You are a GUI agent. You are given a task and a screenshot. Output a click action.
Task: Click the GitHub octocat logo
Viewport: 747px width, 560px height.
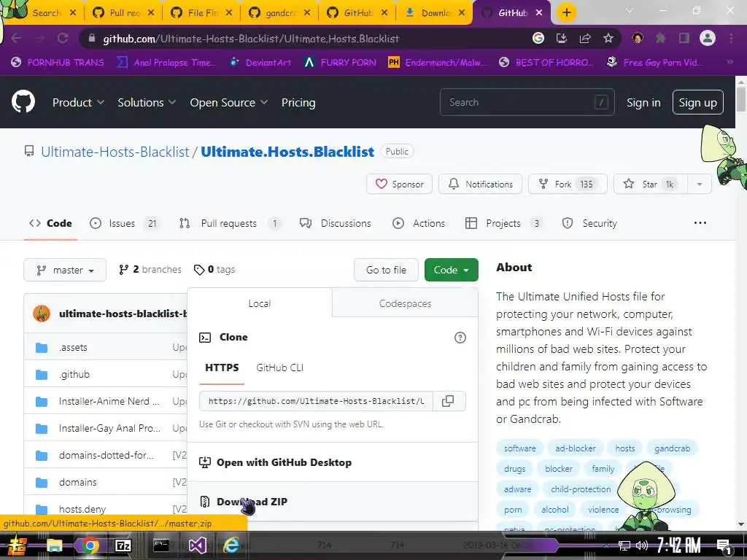(x=23, y=102)
